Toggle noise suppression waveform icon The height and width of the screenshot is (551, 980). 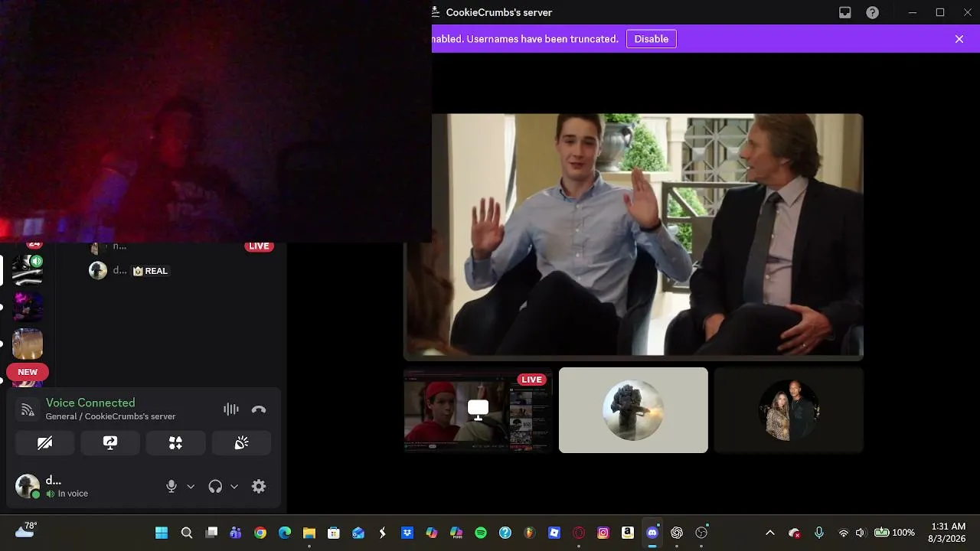pos(230,409)
